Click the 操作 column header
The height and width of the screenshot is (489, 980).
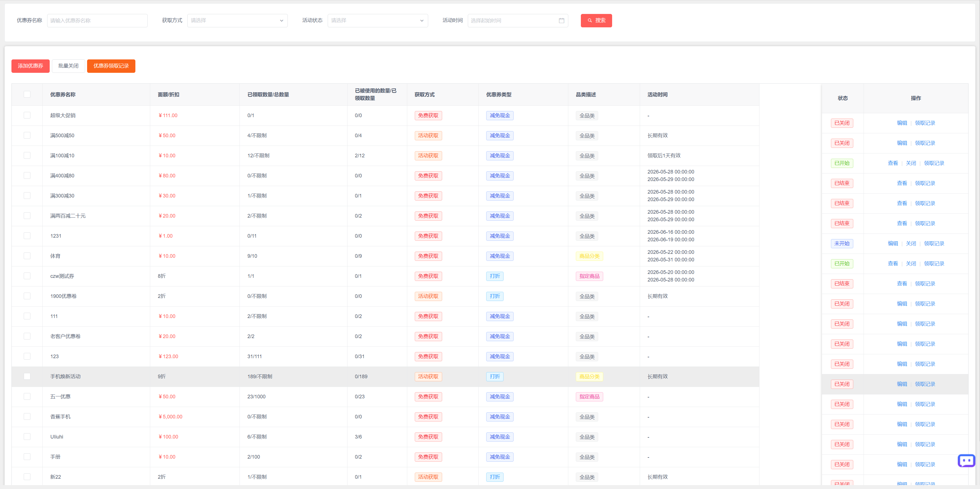click(916, 98)
